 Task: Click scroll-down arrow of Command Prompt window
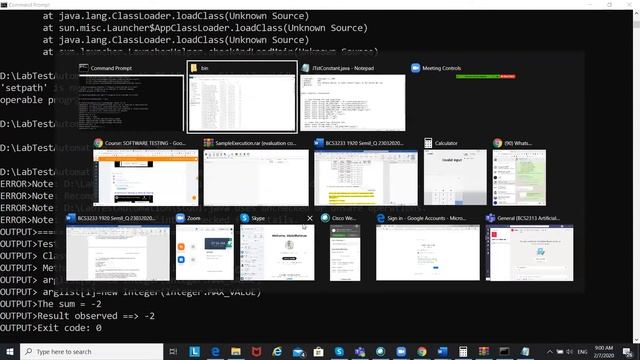636,340
